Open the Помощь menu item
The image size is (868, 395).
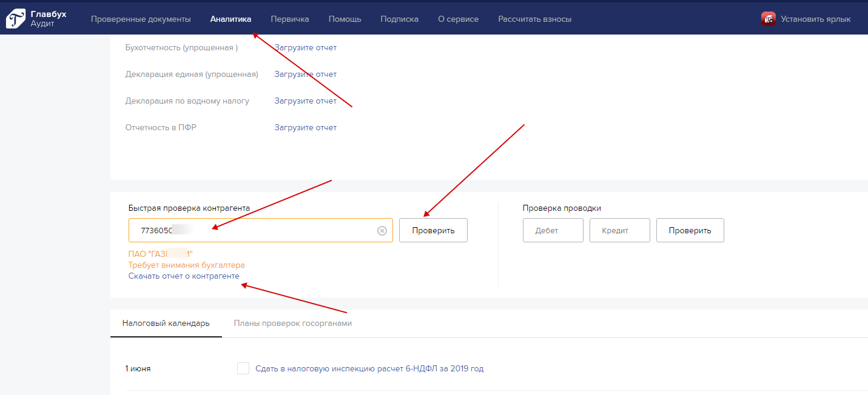tap(345, 19)
